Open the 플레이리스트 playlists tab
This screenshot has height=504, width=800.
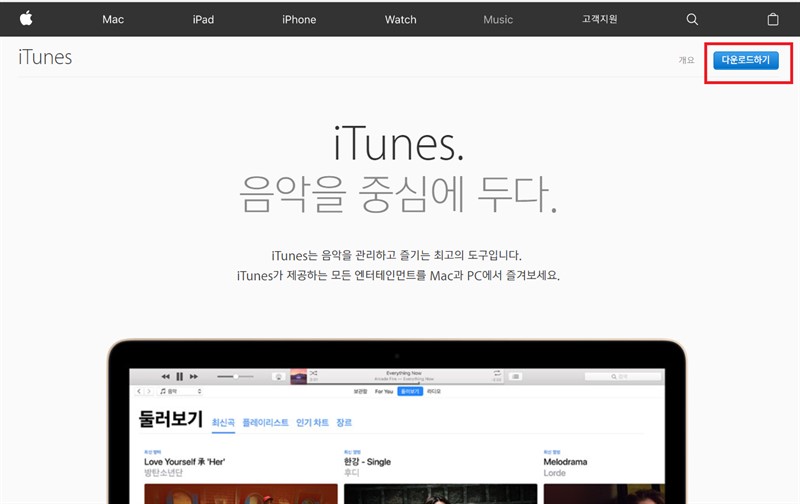(x=265, y=422)
